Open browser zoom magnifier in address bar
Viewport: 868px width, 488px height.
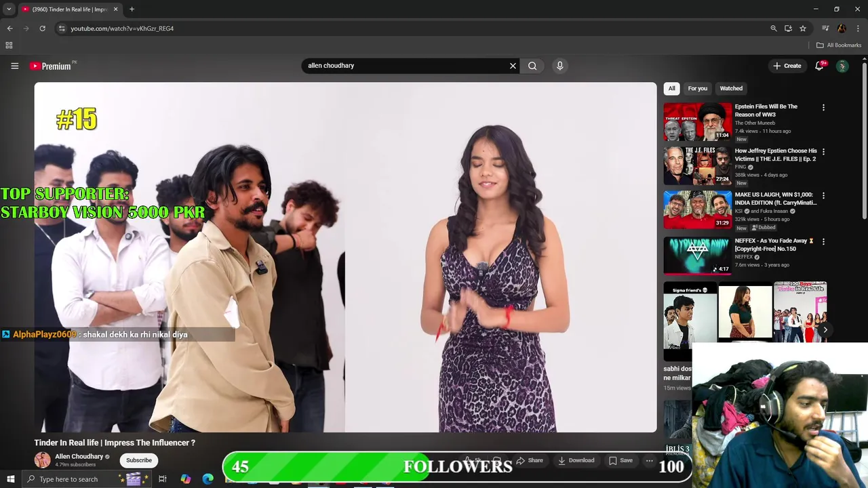[x=773, y=28]
